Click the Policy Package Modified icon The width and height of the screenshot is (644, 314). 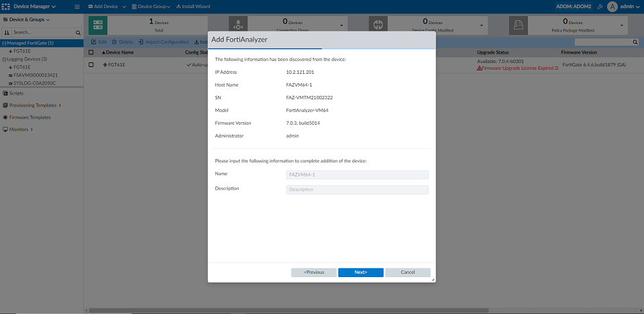point(519,25)
